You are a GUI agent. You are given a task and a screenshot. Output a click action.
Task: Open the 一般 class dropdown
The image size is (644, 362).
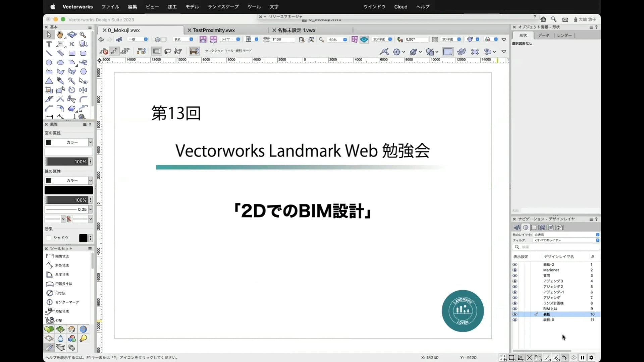click(138, 40)
